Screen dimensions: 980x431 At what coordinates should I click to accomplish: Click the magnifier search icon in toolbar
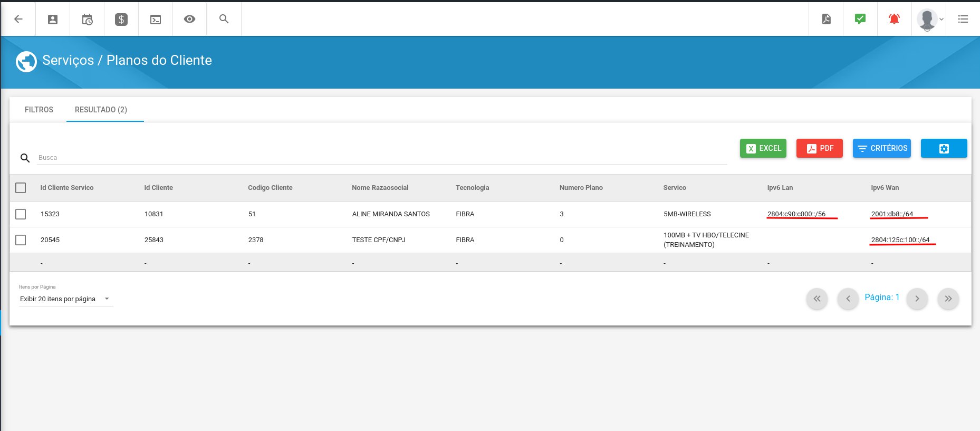point(224,19)
